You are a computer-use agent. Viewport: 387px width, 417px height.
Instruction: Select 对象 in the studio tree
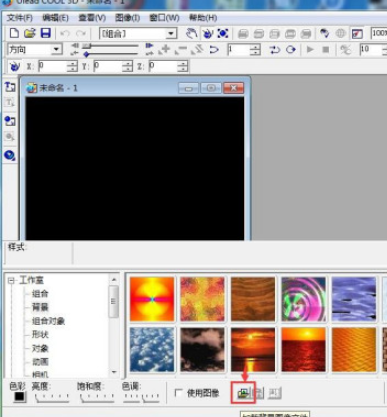tap(40, 348)
